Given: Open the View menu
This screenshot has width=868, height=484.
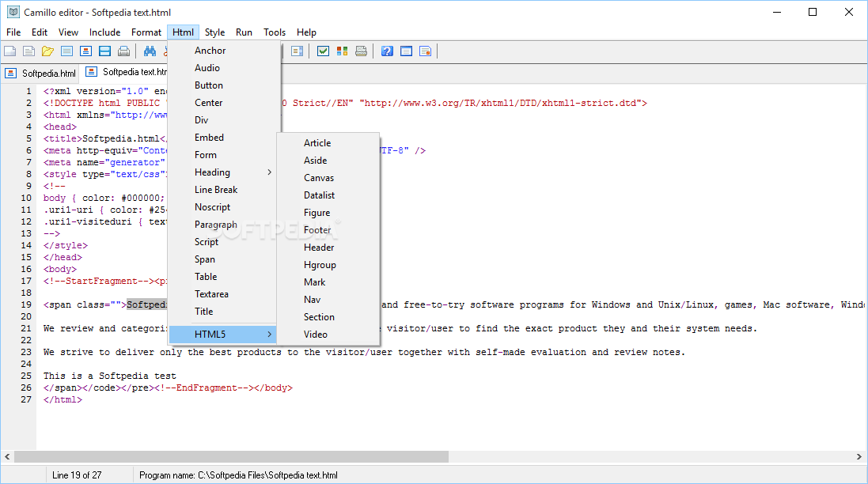Looking at the screenshot, I should (x=68, y=32).
